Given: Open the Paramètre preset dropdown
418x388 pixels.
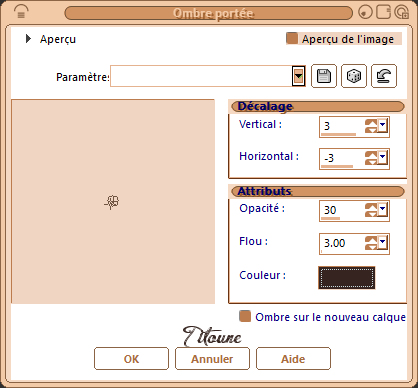Looking at the screenshot, I should (x=299, y=76).
